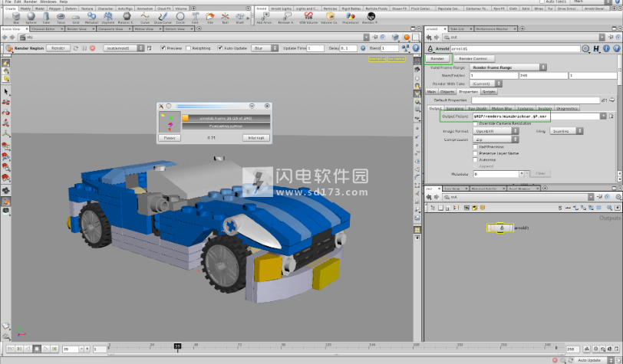Toggle the Auto Takes checkbox

point(542,2)
